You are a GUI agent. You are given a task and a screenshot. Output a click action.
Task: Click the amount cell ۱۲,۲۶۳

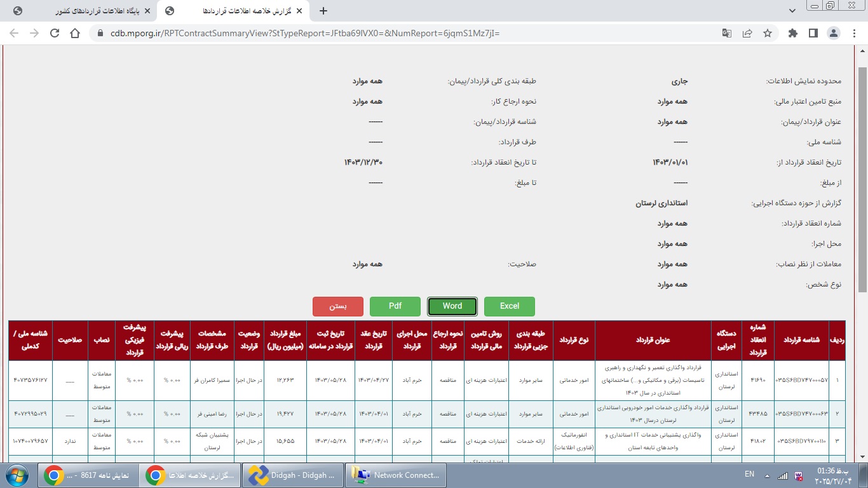(284, 380)
